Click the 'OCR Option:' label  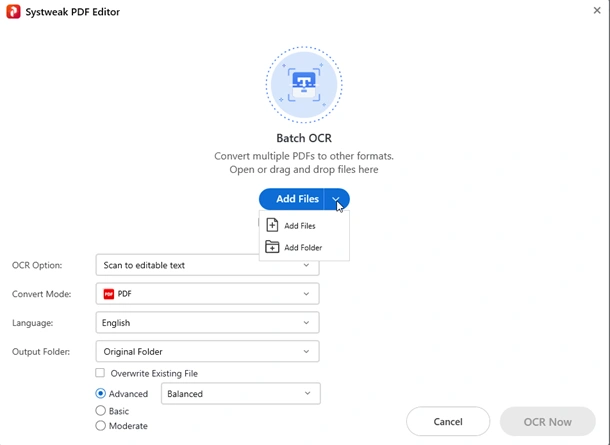(37, 265)
